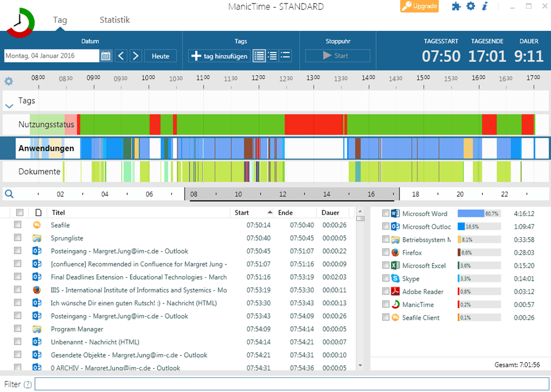The image size is (551, 392).
Task: Click the timeline settings gear icon
Action: pyautogui.click(x=9, y=82)
